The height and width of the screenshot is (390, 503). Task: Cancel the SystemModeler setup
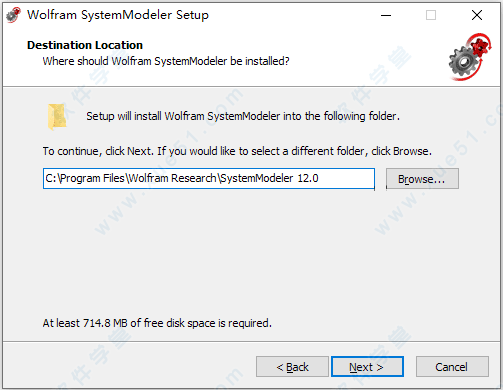coord(452,367)
